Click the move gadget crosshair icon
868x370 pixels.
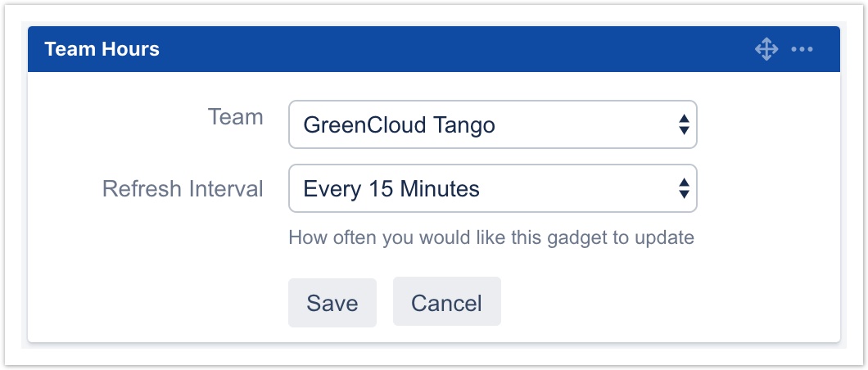[766, 49]
